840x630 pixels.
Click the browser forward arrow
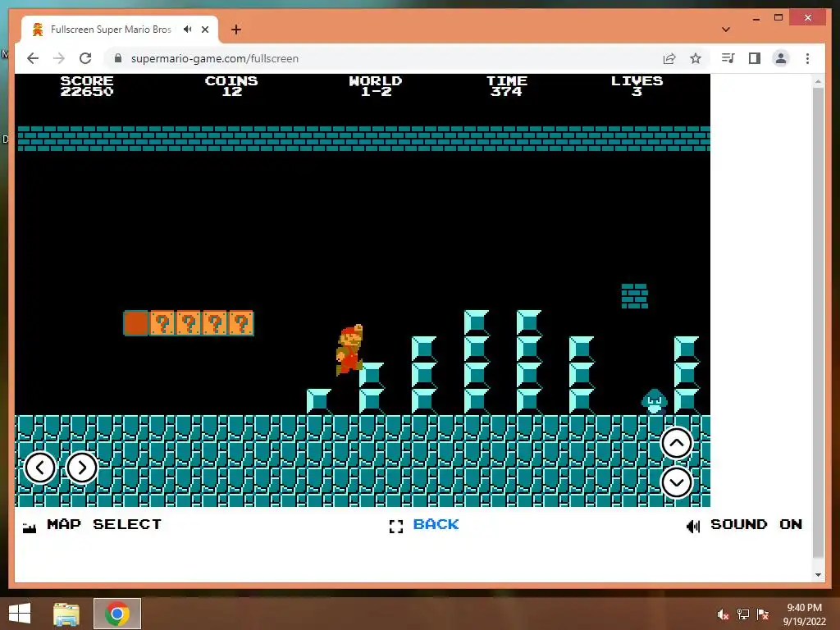tap(59, 58)
